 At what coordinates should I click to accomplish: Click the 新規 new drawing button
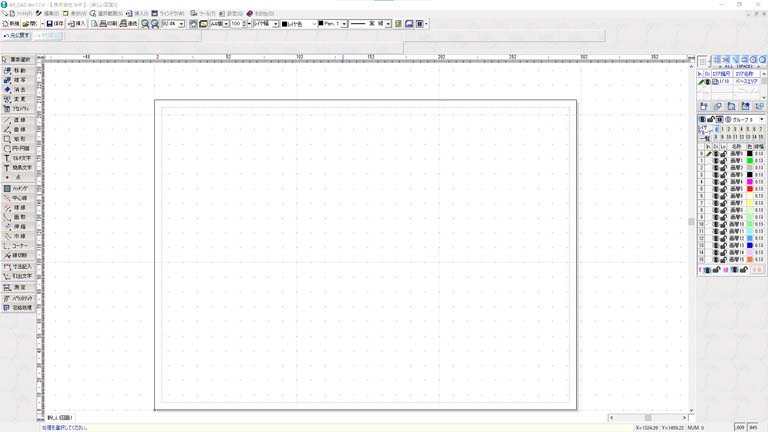[11, 24]
